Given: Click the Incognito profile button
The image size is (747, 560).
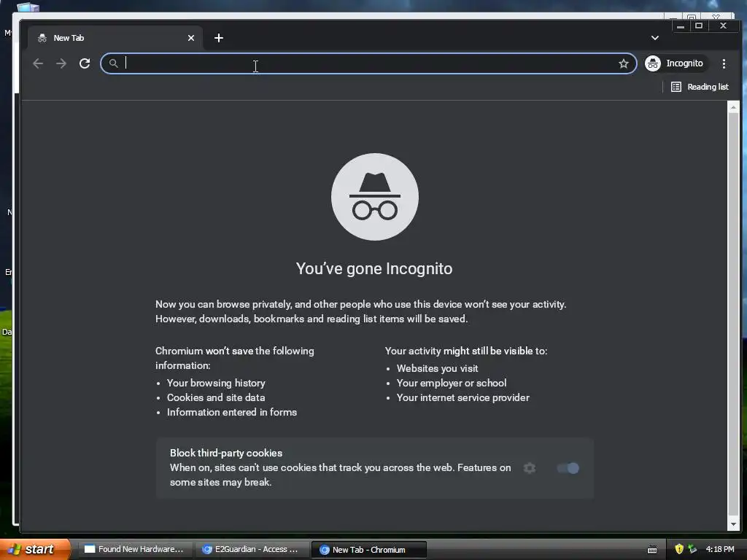Looking at the screenshot, I should (x=676, y=63).
